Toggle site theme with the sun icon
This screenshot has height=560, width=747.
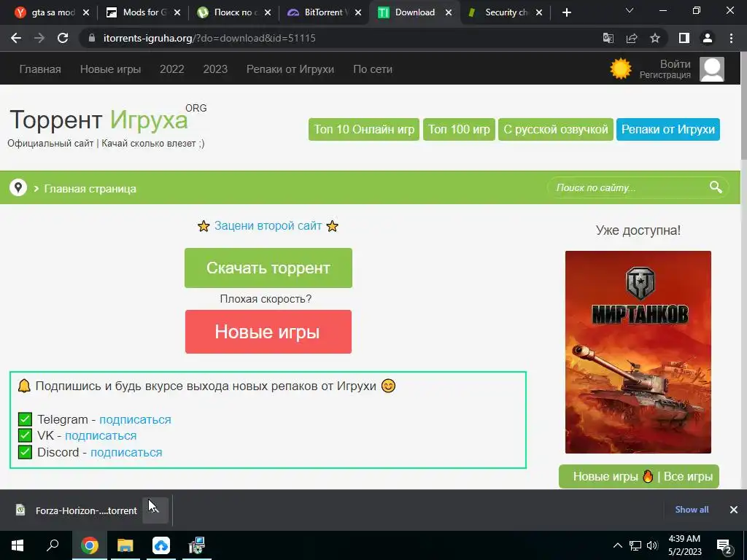pyautogui.click(x=621, y=69)
